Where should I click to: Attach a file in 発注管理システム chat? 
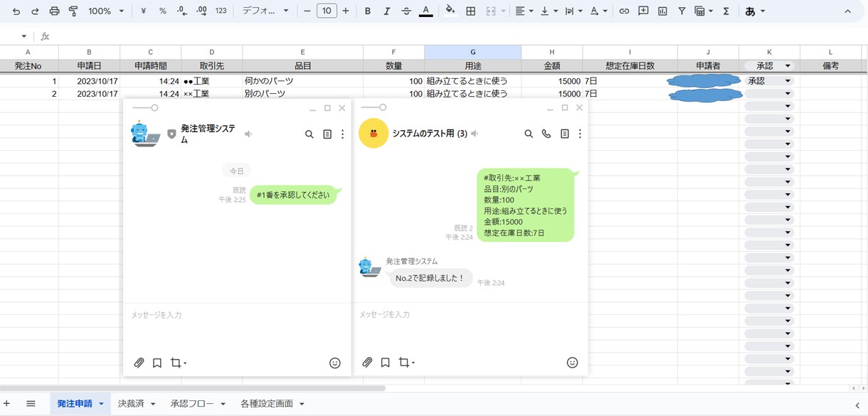(139, 363)
